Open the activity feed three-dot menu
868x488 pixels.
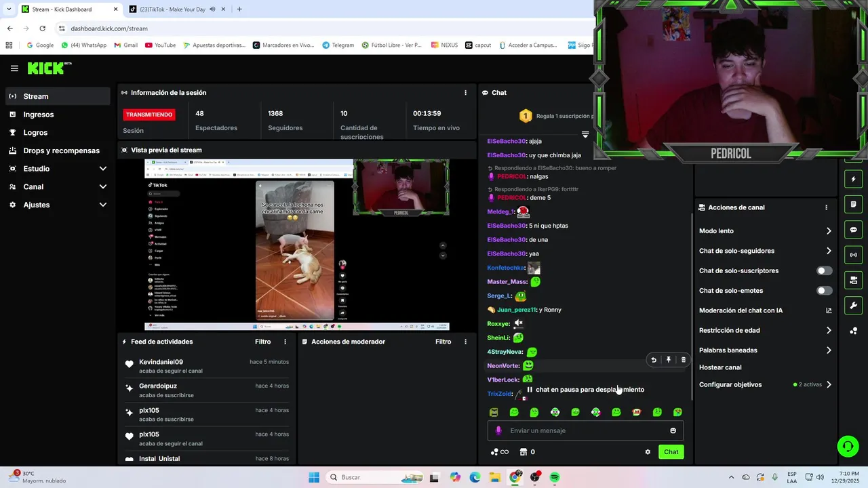(285, 342)
